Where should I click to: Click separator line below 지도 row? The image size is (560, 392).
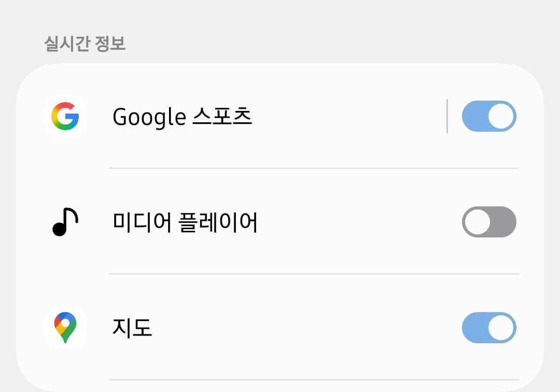click(x=314, y=380)
